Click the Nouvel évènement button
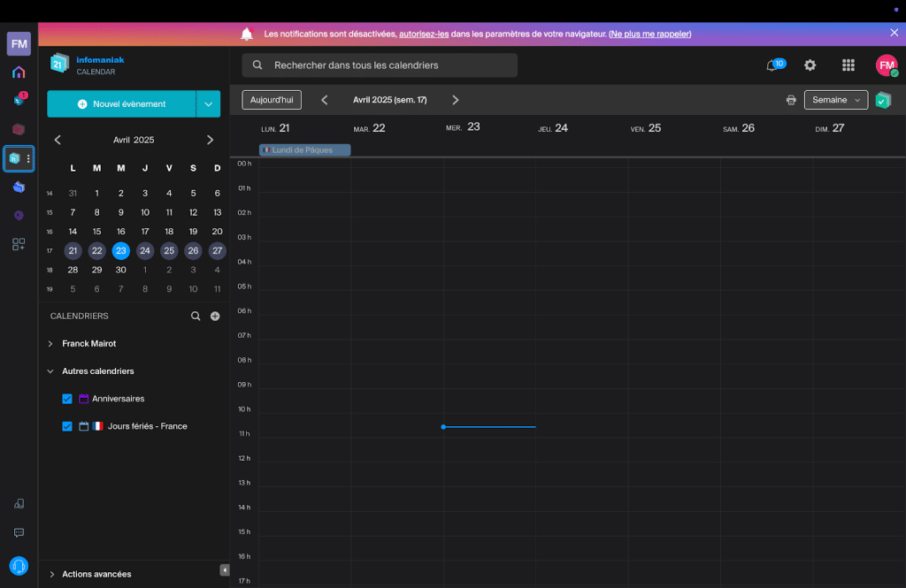906x588 pixels. point(121,104)
